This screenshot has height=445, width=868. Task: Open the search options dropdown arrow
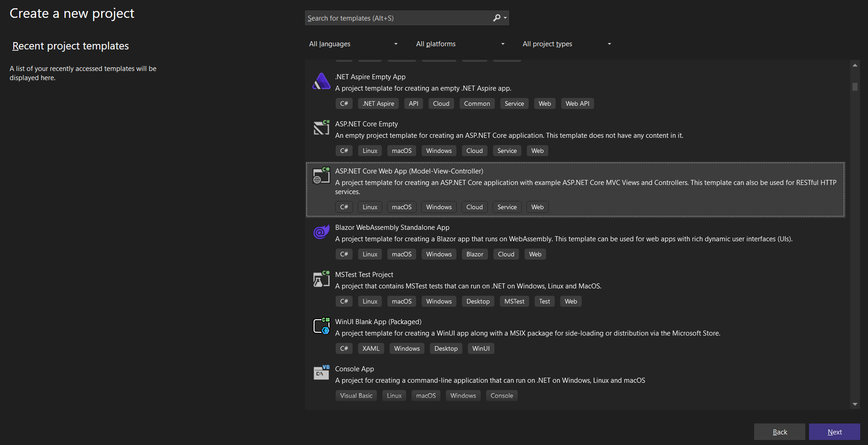point(505,18)
